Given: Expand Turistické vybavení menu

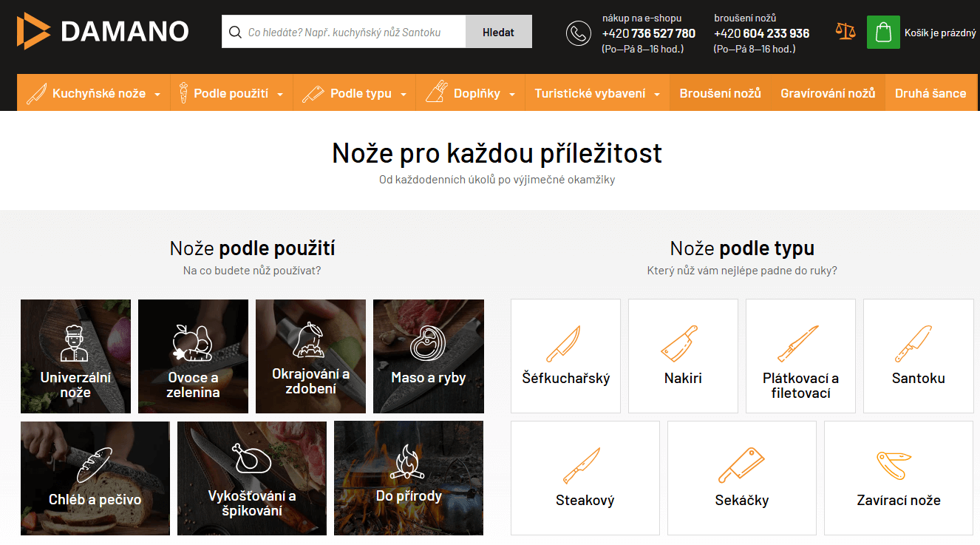Looking at the screenshot, I should tap(597, 93).
